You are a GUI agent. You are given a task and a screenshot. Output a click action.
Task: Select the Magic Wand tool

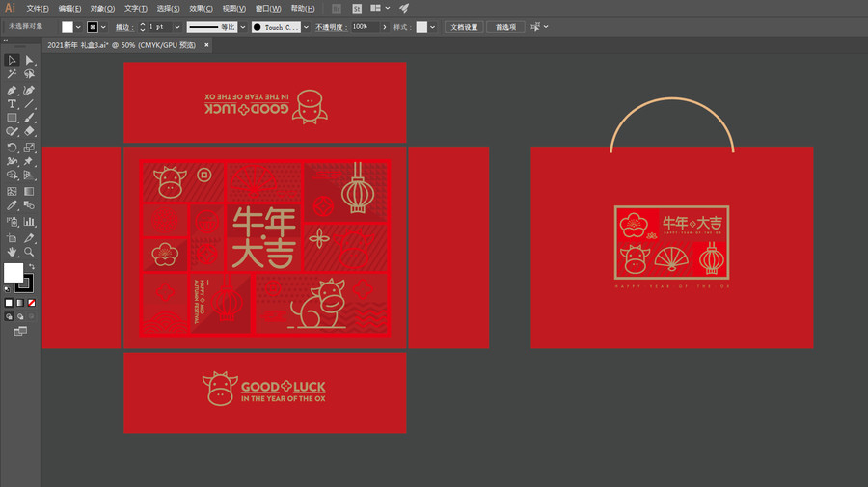[12, 74]
